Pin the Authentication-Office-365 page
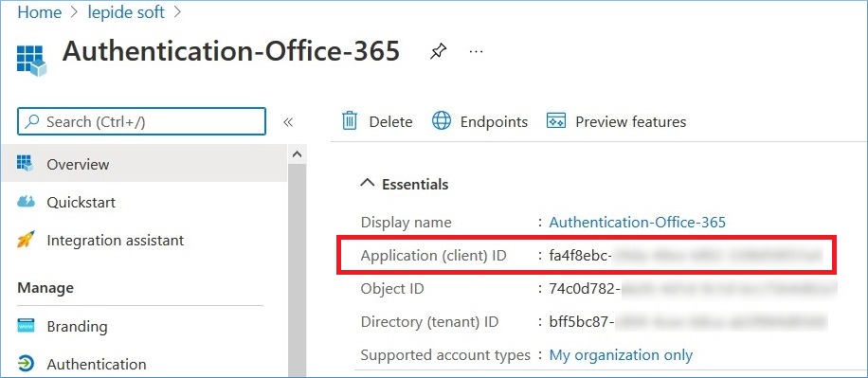This screenshot has width=868, height=378. (x=438, y=52)
